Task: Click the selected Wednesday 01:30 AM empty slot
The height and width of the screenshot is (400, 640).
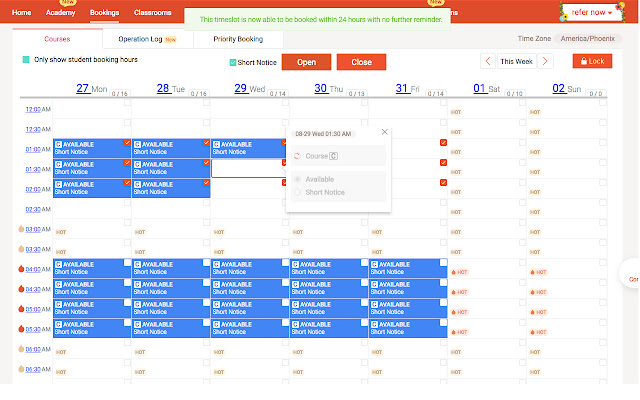Action: coord(249,168)
